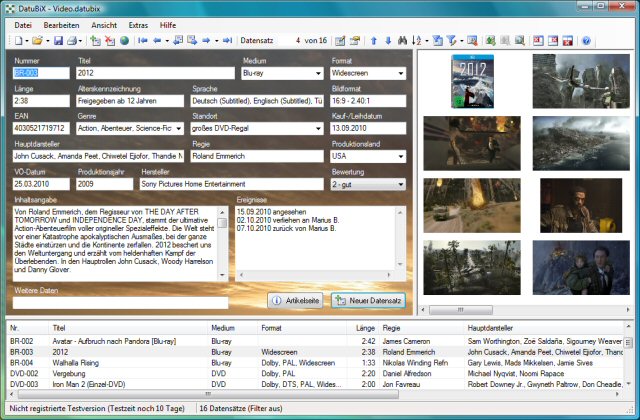Click the blue help question mark icon
Viewport: 640px width, 420px height.
pos(586,41)
